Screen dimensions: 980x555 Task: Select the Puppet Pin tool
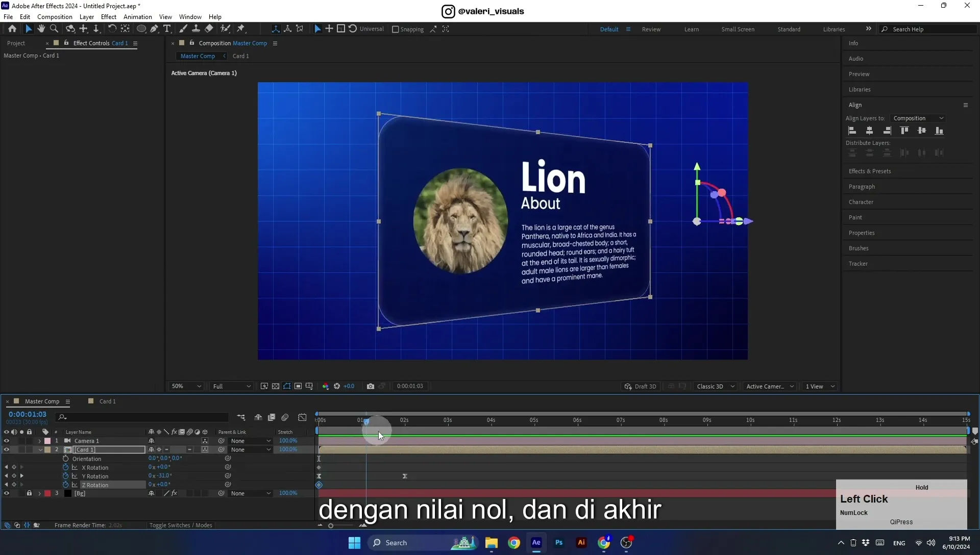(x=241, y=29)
